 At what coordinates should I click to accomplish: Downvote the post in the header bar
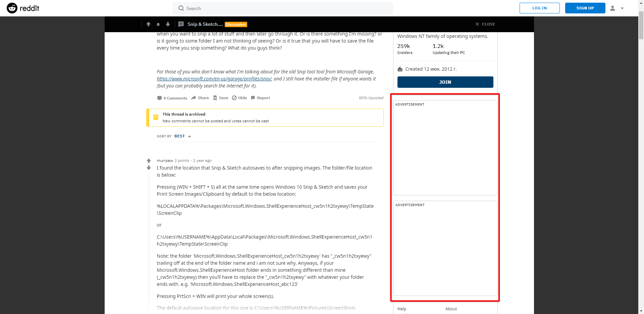(x=168, y=24)
